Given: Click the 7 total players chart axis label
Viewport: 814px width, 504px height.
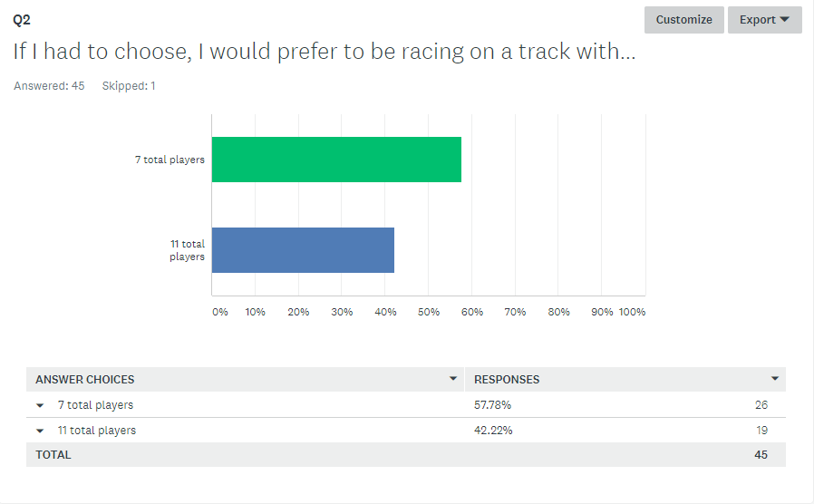Looking at the screenshot, I should point(170,160).
